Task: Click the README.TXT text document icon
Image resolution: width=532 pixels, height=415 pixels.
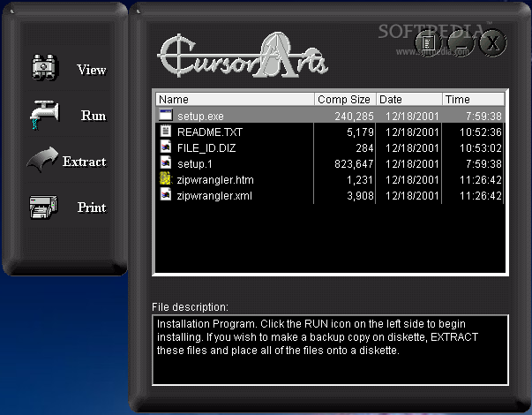Action: [x=166, y=131]
